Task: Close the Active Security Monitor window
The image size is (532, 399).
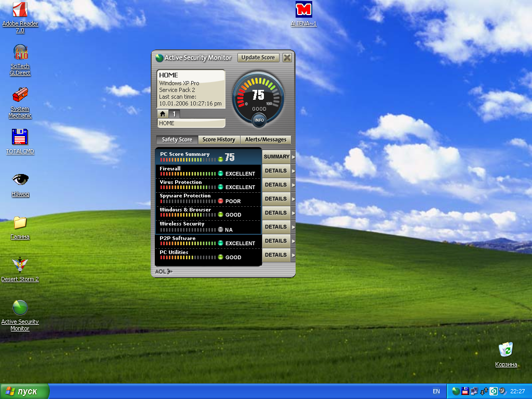Action: 287,58
